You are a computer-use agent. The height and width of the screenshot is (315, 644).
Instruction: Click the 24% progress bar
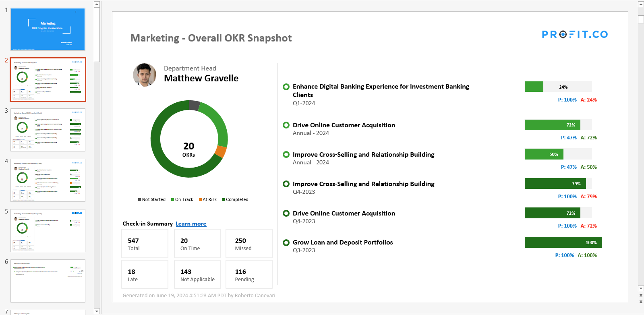point(558,87)
